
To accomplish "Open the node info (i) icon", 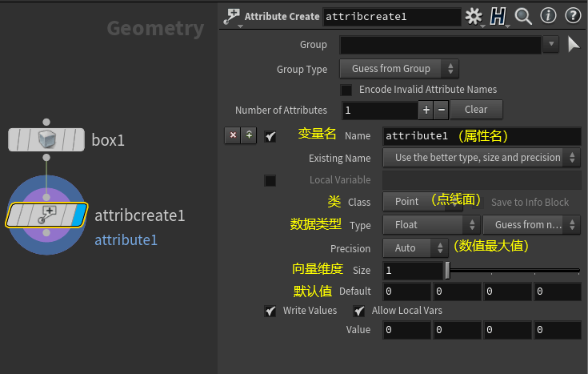I will 548,15.
